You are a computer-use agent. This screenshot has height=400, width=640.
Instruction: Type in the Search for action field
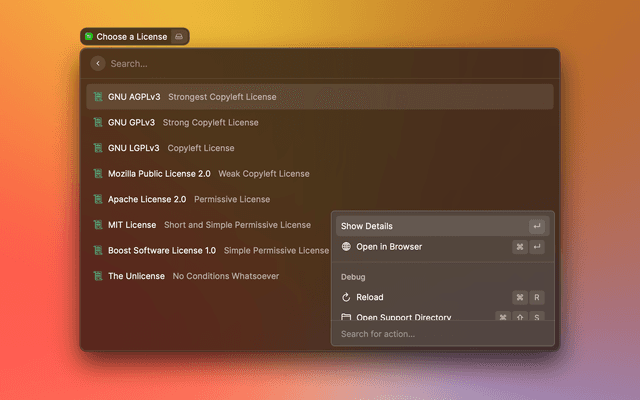coord(440,334)
